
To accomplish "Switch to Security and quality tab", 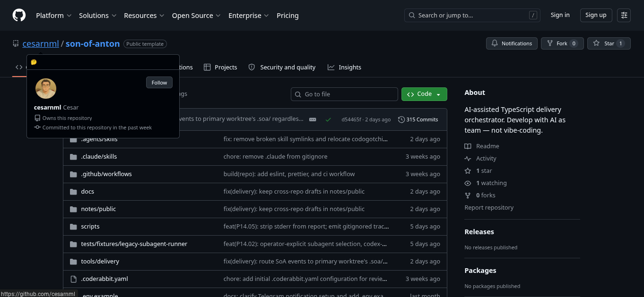I will (x=282, y=67).
